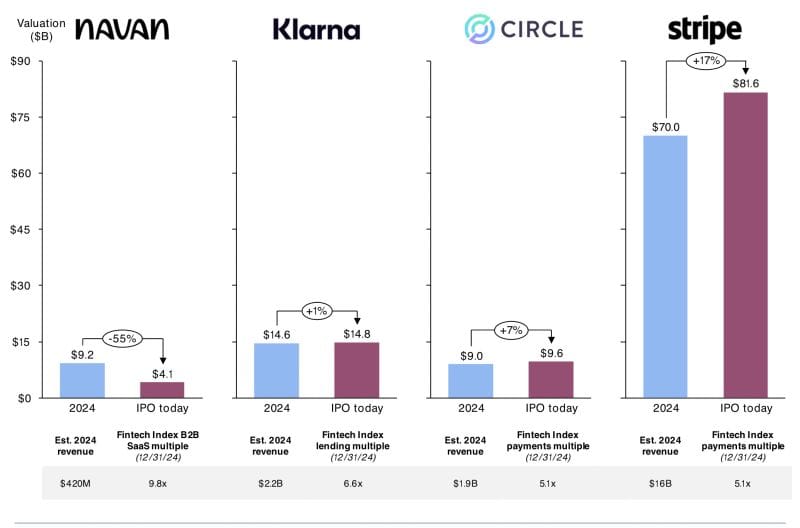Click the $16B revenue cell for Stripe
Viewport: 800px width, 528px height.
click(660, 483)
